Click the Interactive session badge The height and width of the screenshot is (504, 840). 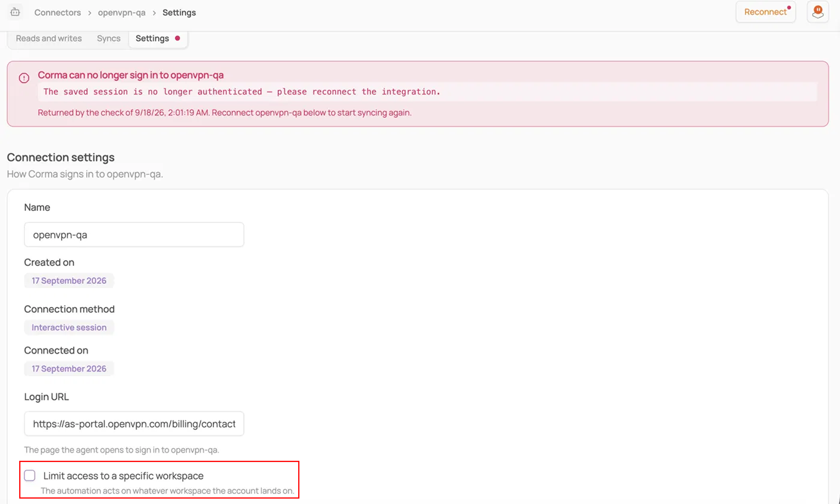(x=69, y=327)
